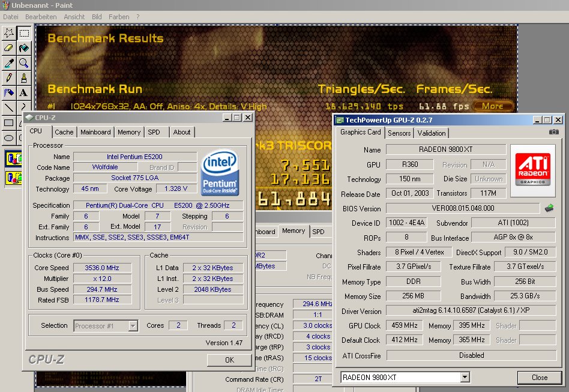Image resolution: width=569 pixels, height=392 pixels.
Task: Select the Brush tool in Paint
Action: point(24,77)
